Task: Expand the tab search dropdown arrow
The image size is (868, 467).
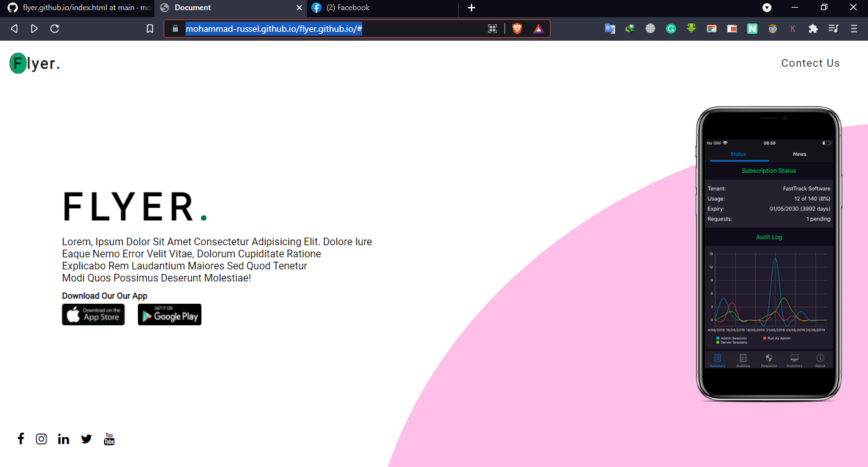Action: (x=767, y=8)
